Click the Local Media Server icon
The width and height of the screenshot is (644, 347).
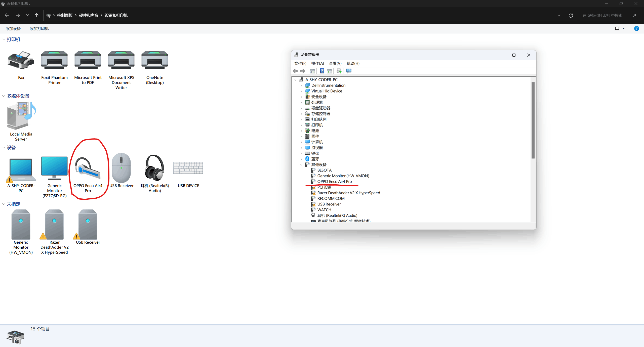[x=21, y=116]
